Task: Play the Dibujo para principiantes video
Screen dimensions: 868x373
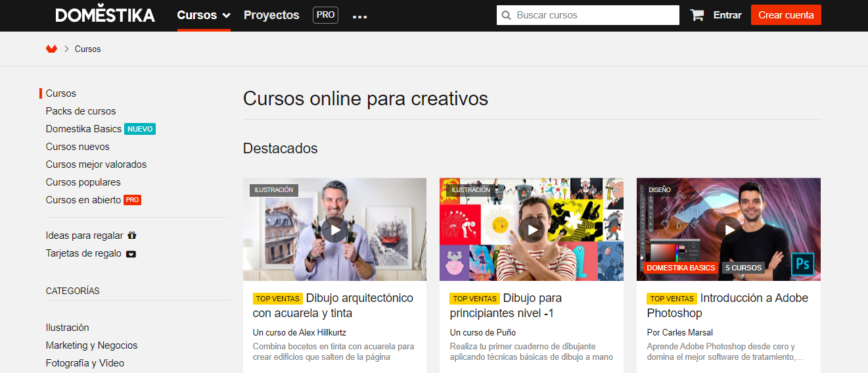Action: [x=532, y=230]
